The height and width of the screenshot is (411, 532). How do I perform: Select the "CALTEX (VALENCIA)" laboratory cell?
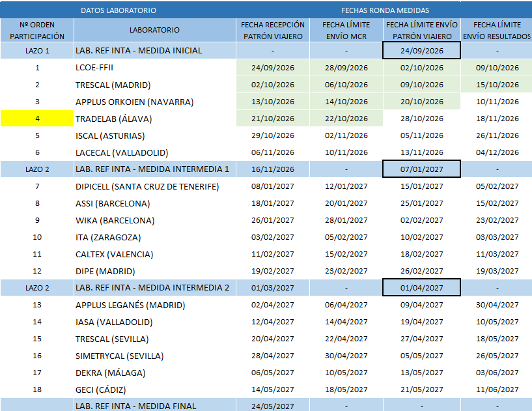[x=155, y=254]
